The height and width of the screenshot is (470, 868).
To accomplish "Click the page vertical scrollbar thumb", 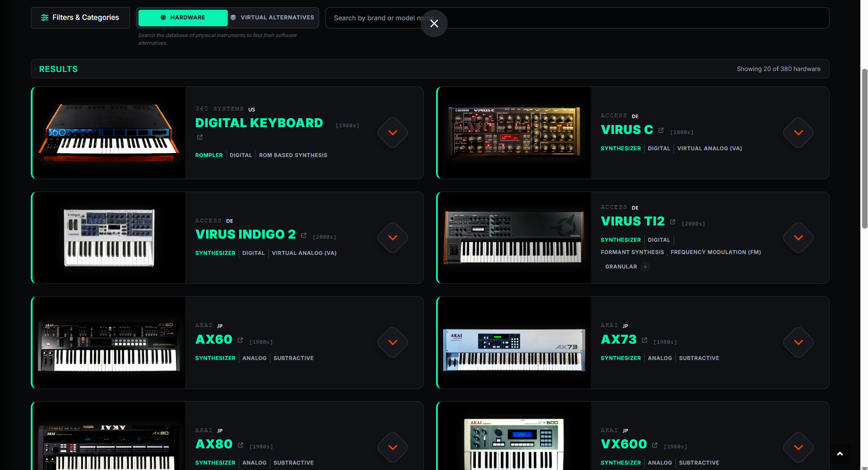I will (x=864, y=149).
